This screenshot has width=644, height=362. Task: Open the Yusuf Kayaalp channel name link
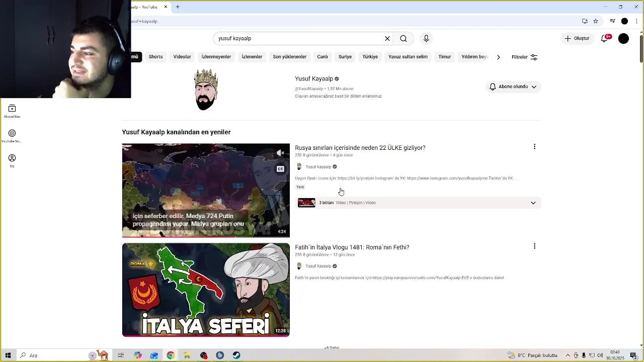coord(314,79)
